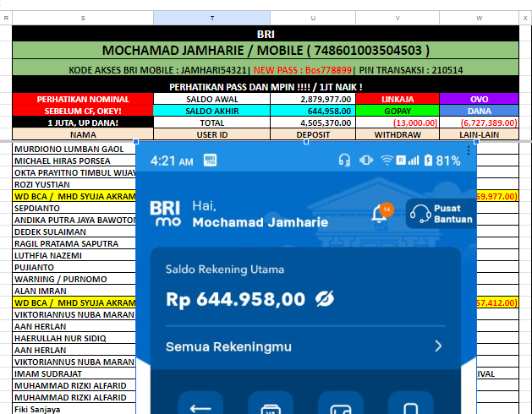
Task: Tap the VA wallet icon at bottom
Action: (271, 406)
